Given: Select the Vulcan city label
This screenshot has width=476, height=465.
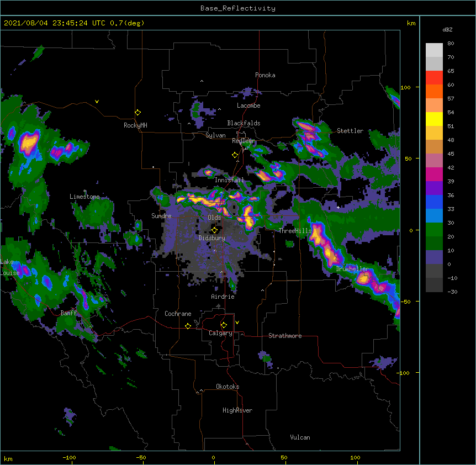Looking at the screenshot, I should click(300, 437).
